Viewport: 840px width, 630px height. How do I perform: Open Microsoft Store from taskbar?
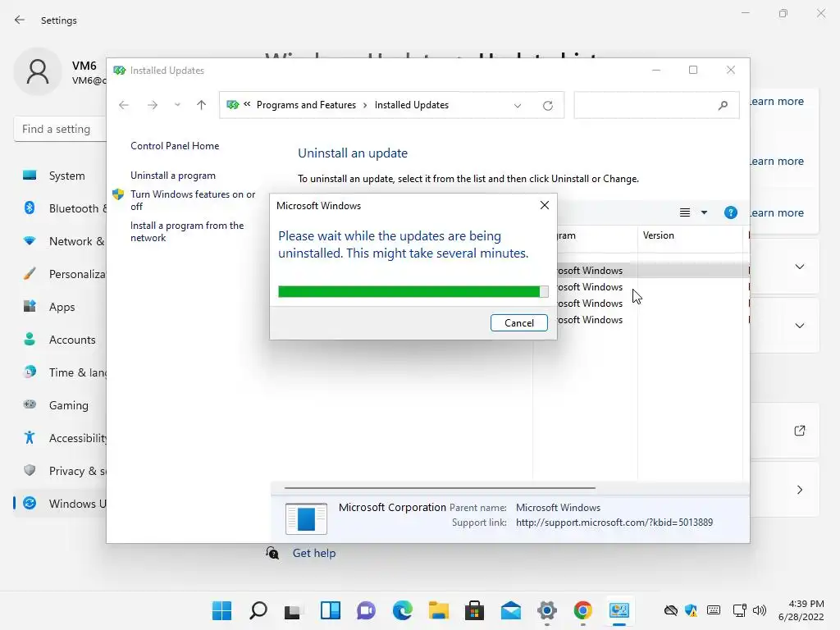[475, 610]
